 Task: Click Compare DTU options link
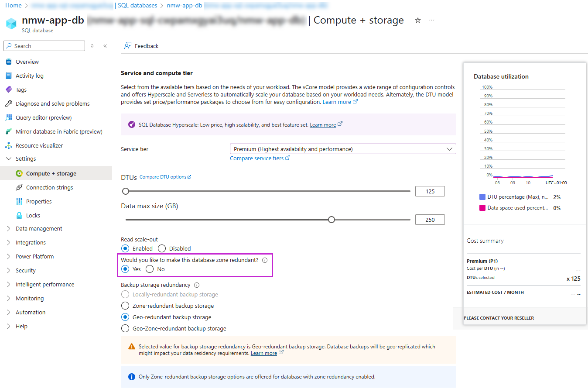coord(164,176)
